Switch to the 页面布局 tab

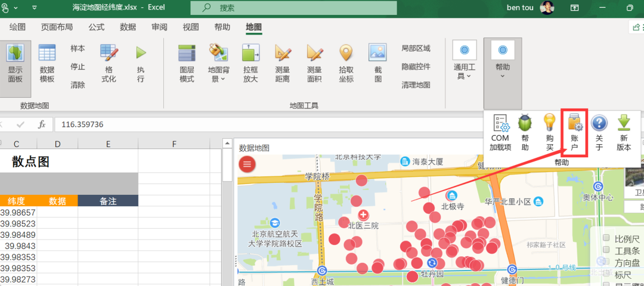point(57,27)
